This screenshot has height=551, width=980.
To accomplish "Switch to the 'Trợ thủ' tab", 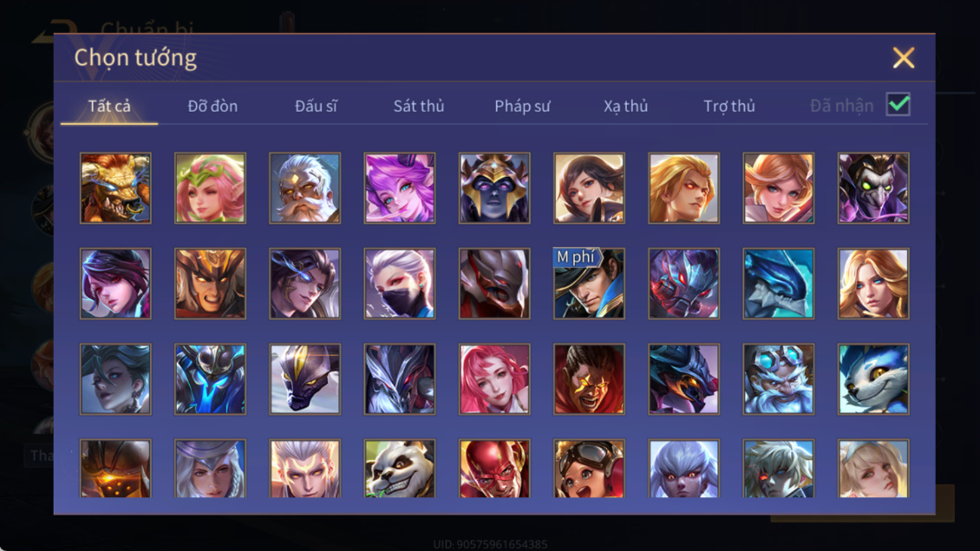I will point(728,106).
